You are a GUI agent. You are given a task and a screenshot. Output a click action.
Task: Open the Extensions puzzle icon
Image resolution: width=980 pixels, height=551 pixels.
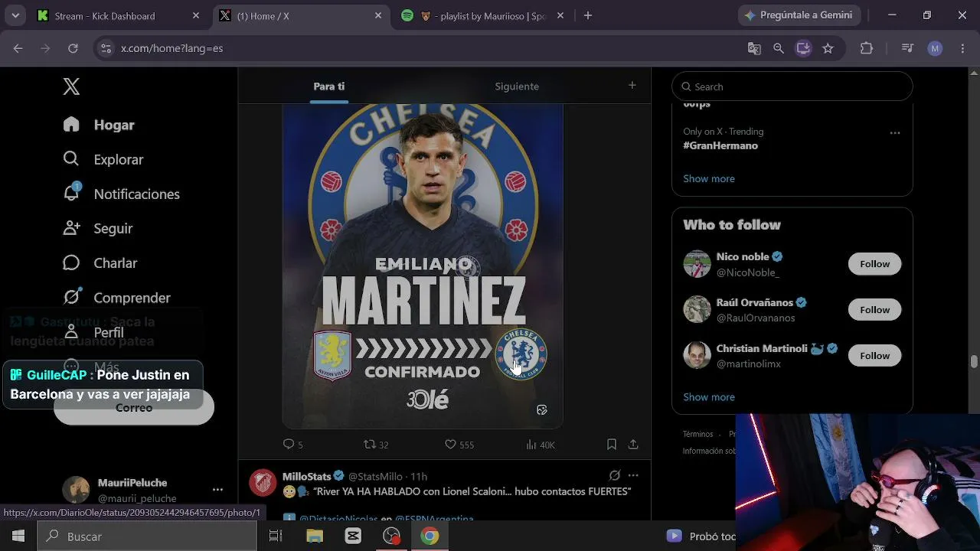(867, 48)
